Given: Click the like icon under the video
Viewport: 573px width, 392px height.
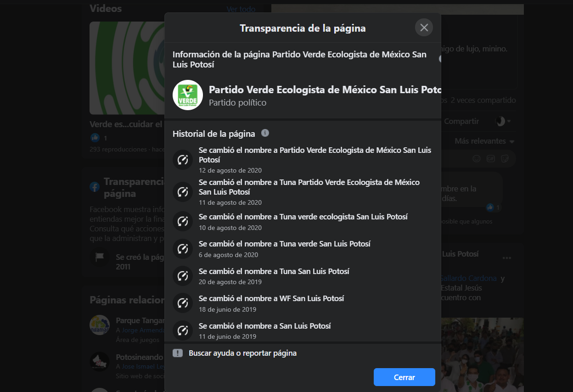Looking at the screenshot, I should (x=95, y=138).
